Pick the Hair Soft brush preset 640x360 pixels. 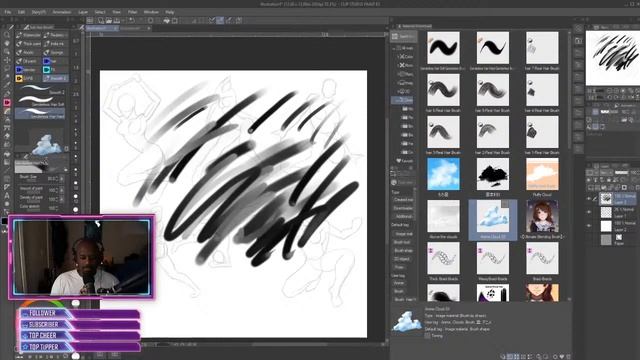coord(40,101)
